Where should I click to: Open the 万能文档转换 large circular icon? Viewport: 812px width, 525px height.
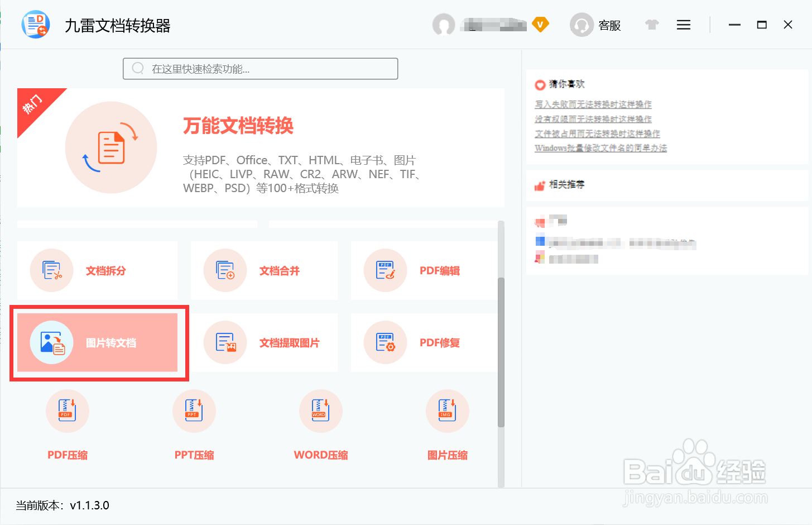[x=111, y=147]
